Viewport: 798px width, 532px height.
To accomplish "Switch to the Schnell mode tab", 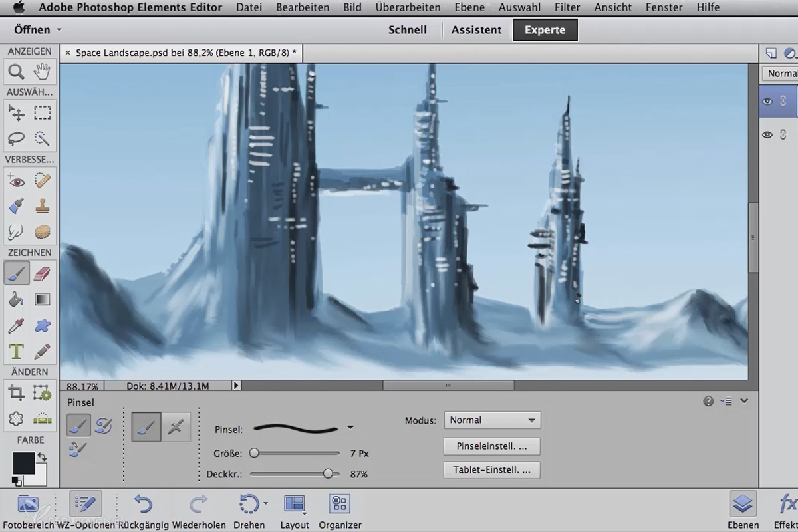I will point(408,30).
